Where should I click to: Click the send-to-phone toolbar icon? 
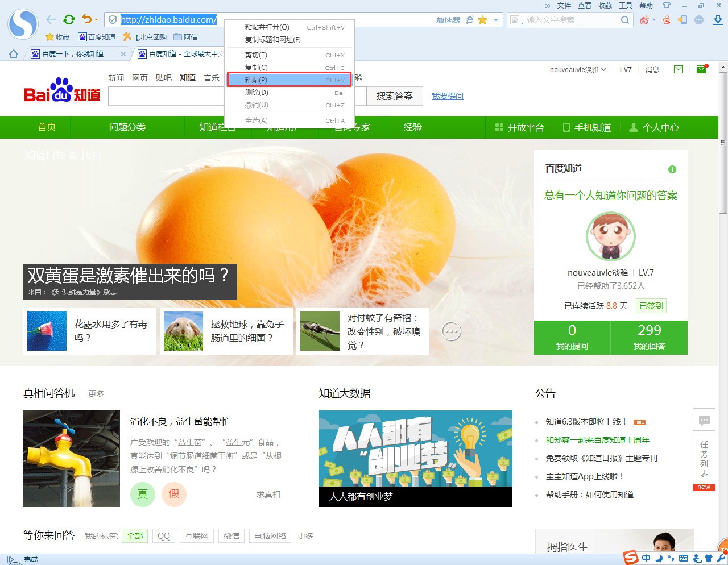[x=682, y=20]
